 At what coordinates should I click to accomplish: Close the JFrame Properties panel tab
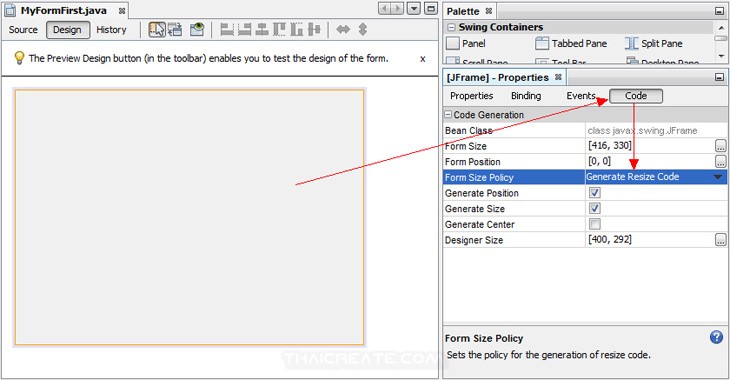[x=558, y=77]
